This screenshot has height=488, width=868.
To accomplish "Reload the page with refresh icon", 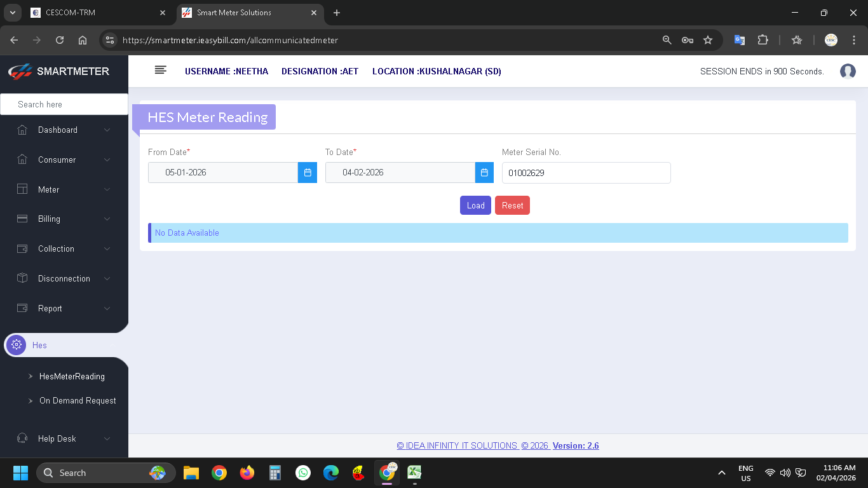I will click(x=60, y=40).
